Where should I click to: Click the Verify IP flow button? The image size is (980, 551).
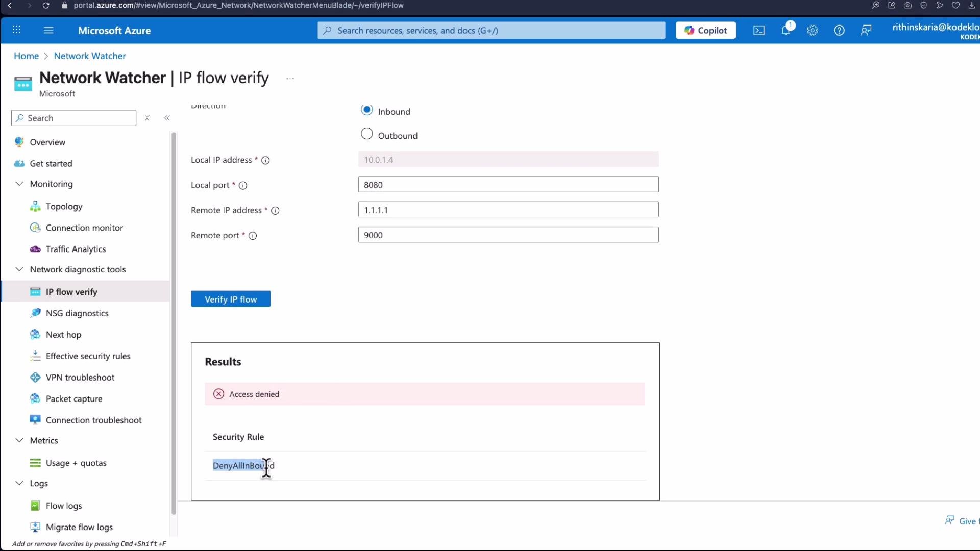pos(231,299)
